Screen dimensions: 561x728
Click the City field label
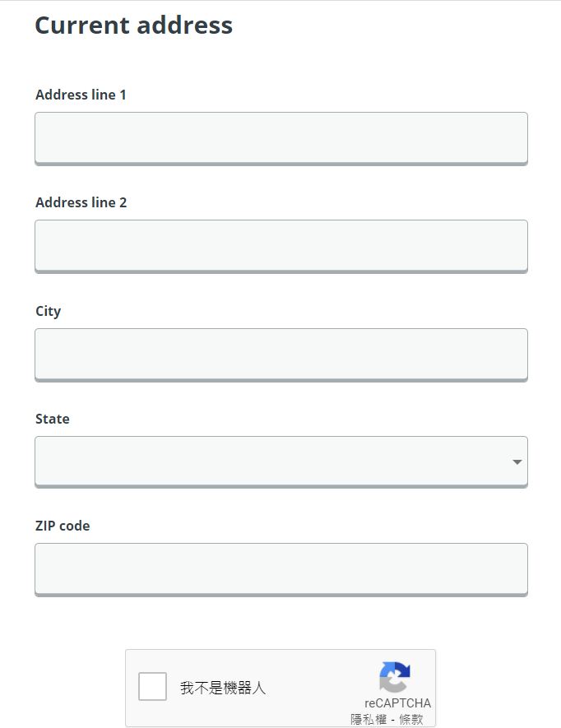[48, 311]
